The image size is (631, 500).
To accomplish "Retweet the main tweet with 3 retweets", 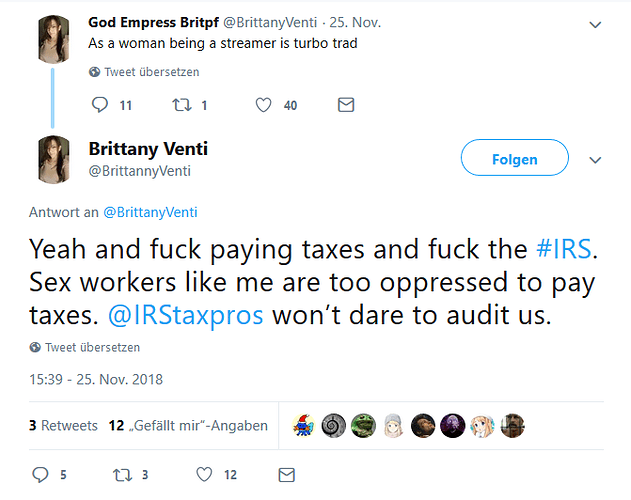I will click(x=124, y=475).
